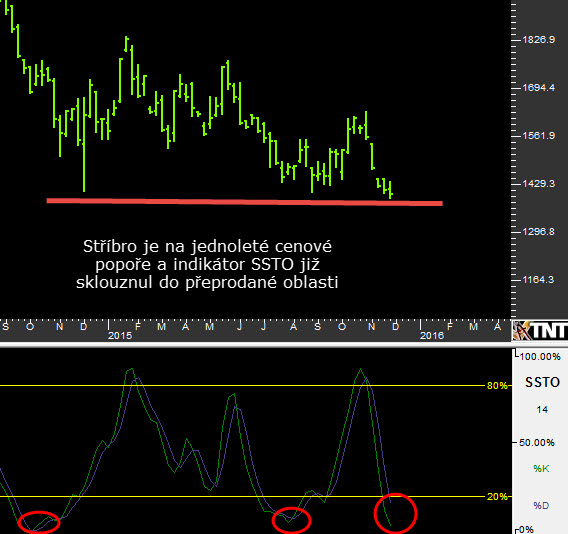Click the 1164.3 price axis label
The image size is (568, 534).
click(538, 280)
